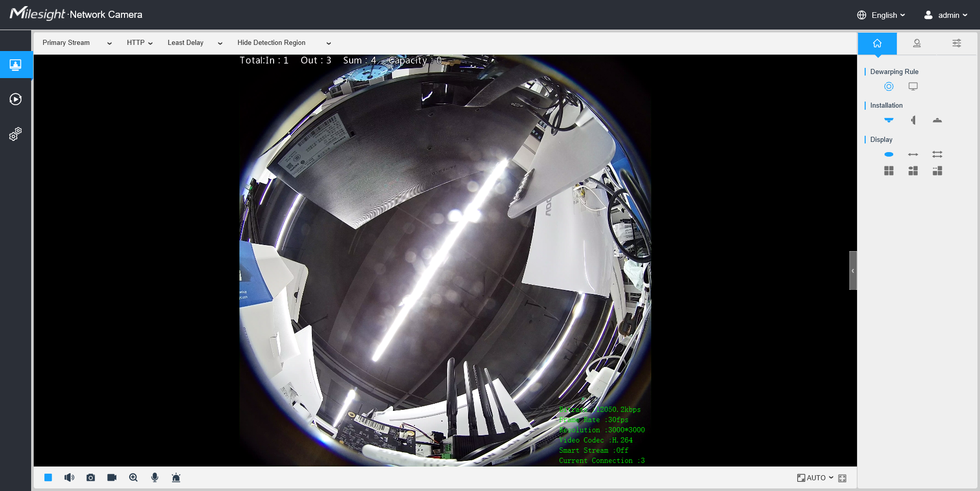Image resolution: width=980 pixels, height=491 pixels.
Task: Start recording with video camera icon
Action: (112, 478)
